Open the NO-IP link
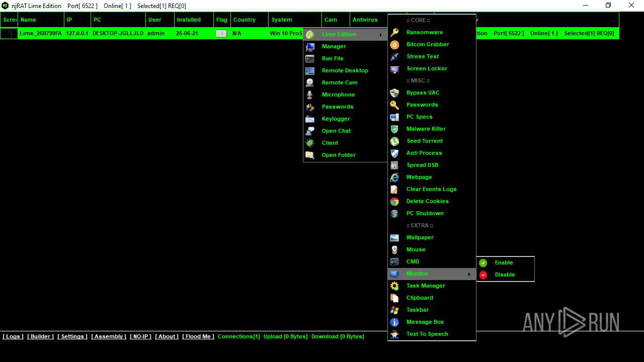Screen dimensions: 644x362 point(140,336)
